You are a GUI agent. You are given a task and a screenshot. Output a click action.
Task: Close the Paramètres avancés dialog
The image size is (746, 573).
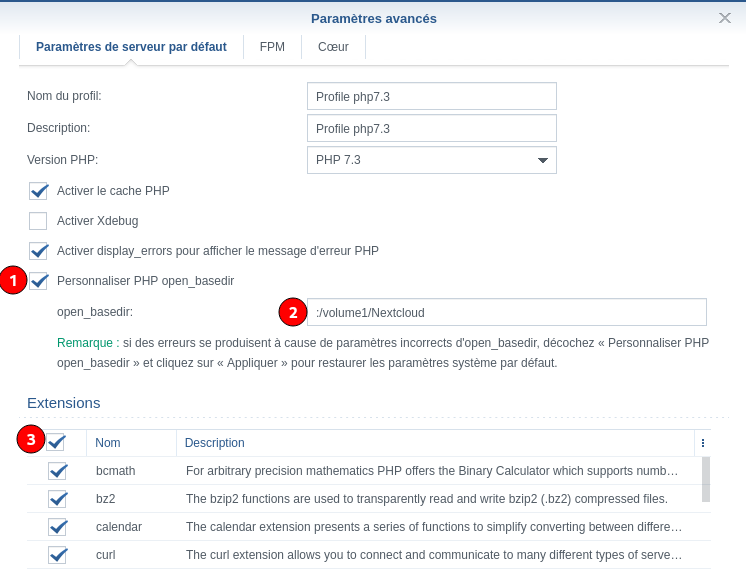point(725,18)
